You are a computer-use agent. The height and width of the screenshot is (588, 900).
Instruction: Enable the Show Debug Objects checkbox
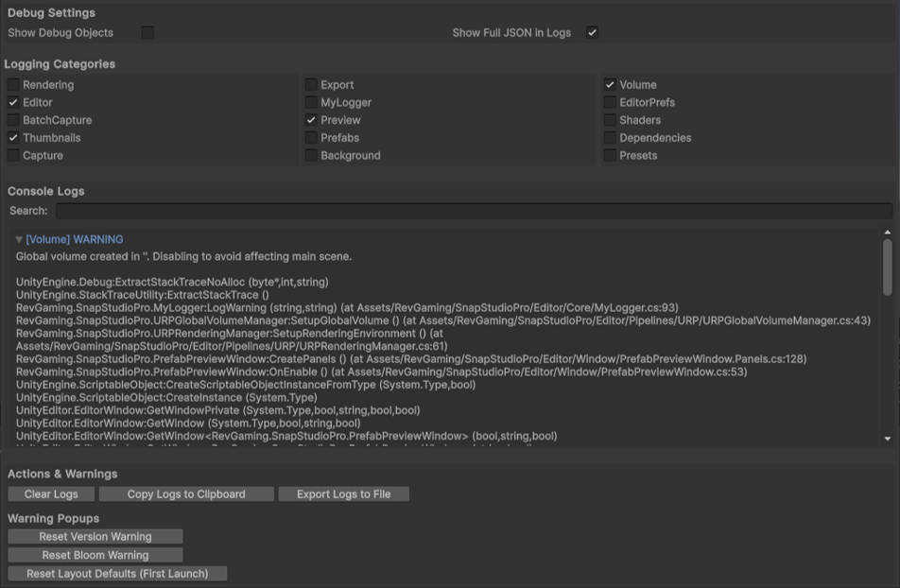[147, 33]
